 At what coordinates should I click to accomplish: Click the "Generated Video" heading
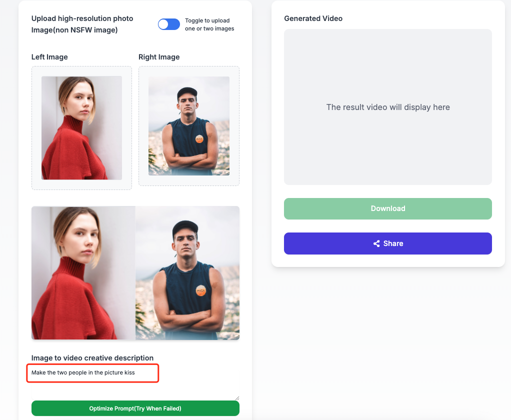313,18
